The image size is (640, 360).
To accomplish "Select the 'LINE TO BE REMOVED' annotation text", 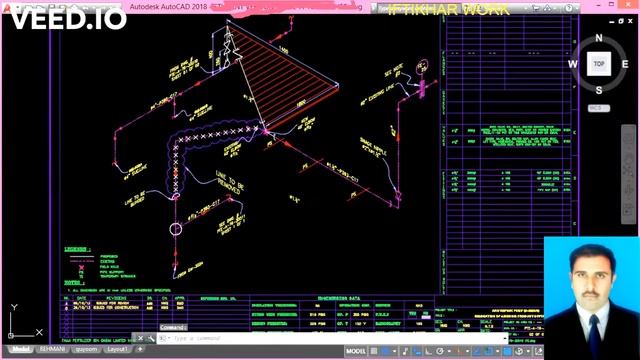I will (x=229, y=182).
